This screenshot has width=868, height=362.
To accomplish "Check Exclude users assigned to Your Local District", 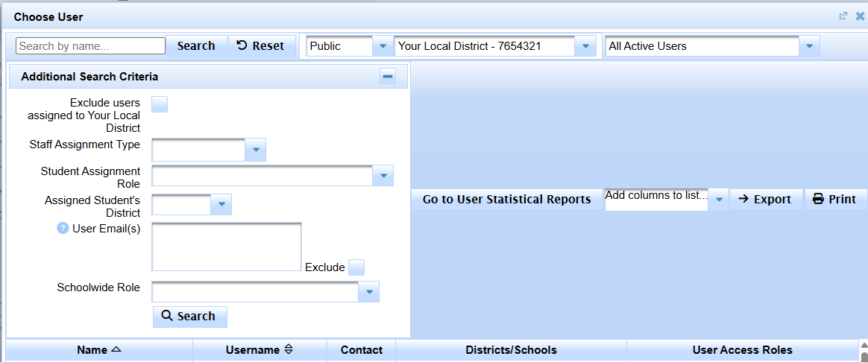I will click(160, 104).
